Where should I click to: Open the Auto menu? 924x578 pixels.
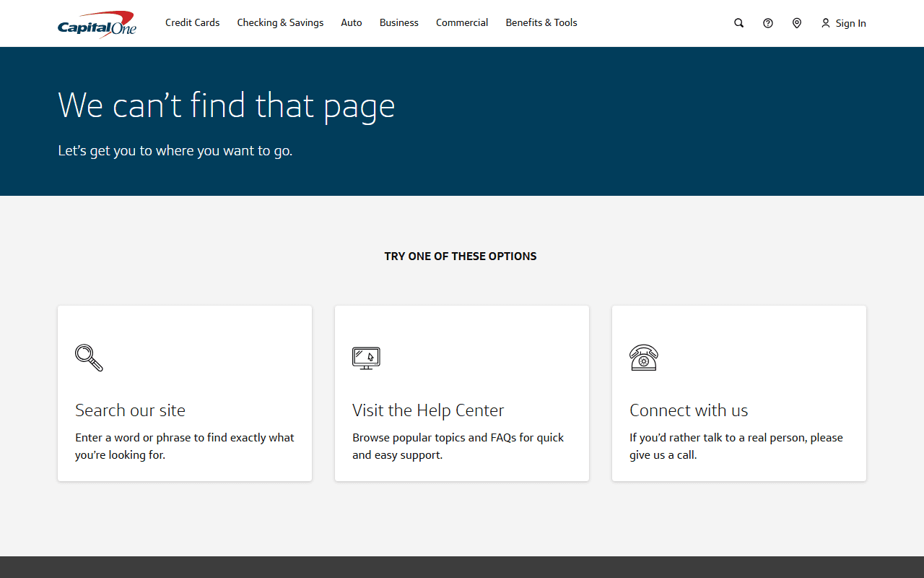(352, 22)
